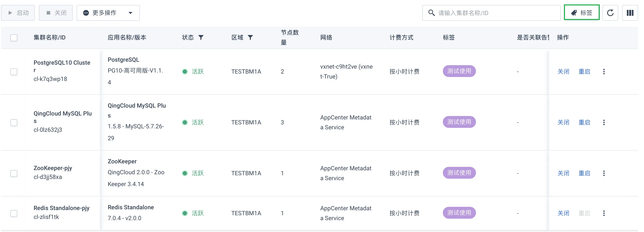Click 重启 in the ZooKeeper-pjy row
Screen dimensions: 644x232
pyautogui.click(x=584, y=173)
